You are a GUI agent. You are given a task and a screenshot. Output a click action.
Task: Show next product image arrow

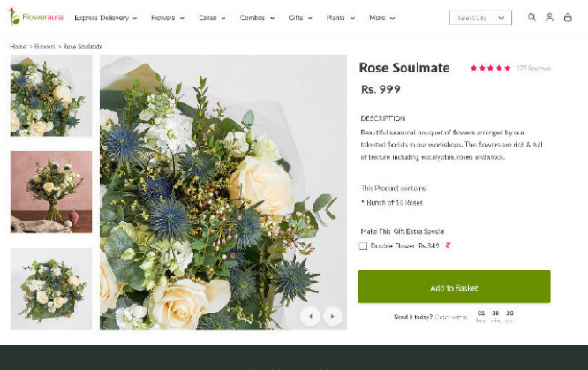pyautogui.click(x=332, y=315)
